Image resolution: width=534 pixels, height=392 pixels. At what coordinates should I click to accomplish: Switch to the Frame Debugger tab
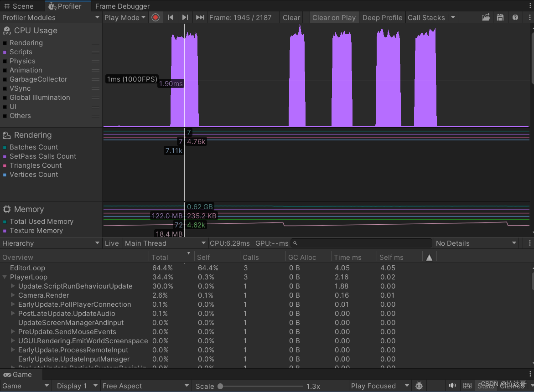click(122, 6)
